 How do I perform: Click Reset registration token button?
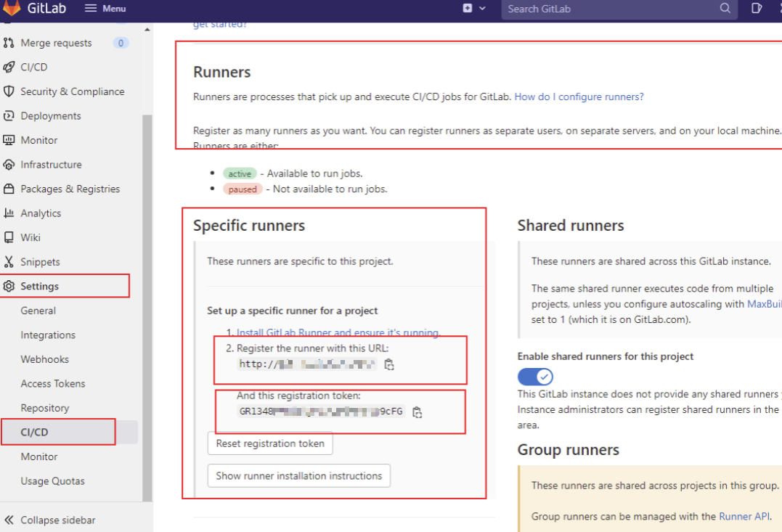tap(270, 443)
